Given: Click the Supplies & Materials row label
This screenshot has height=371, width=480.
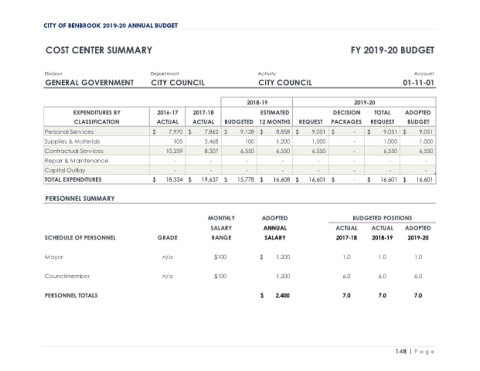Looking at the screenshot, I should (x=72, y=142).
